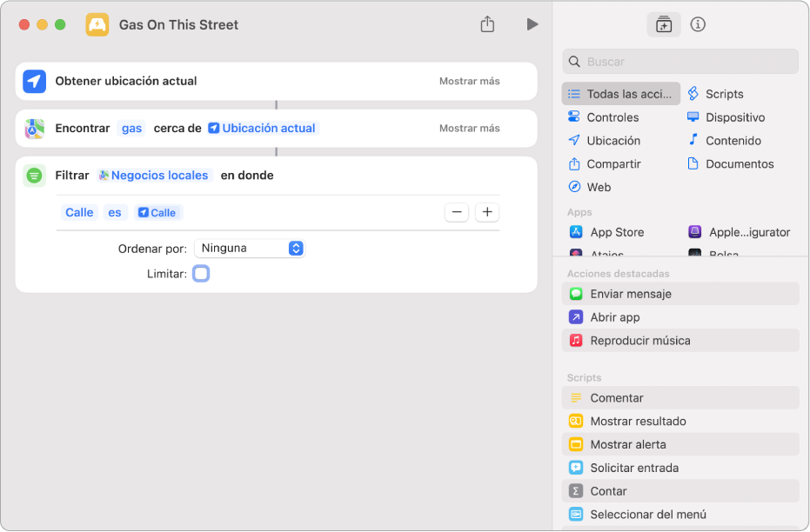The image size is (810, 532).
Task: Expand Mostrar más on Encontrar gas action
Action: coord(469,128)
